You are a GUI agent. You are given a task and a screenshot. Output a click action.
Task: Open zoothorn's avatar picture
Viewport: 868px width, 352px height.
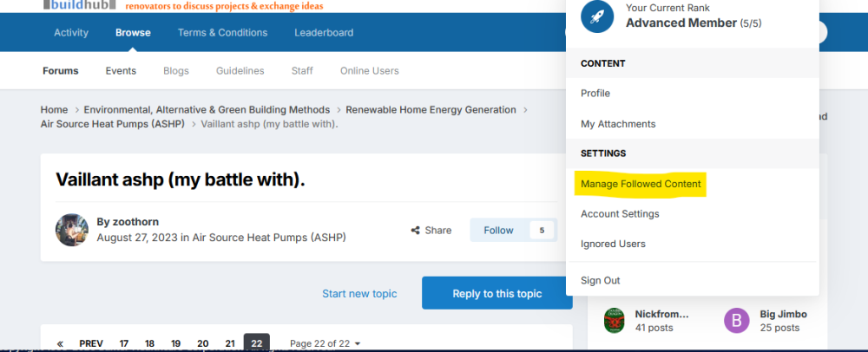click(72, 230)
